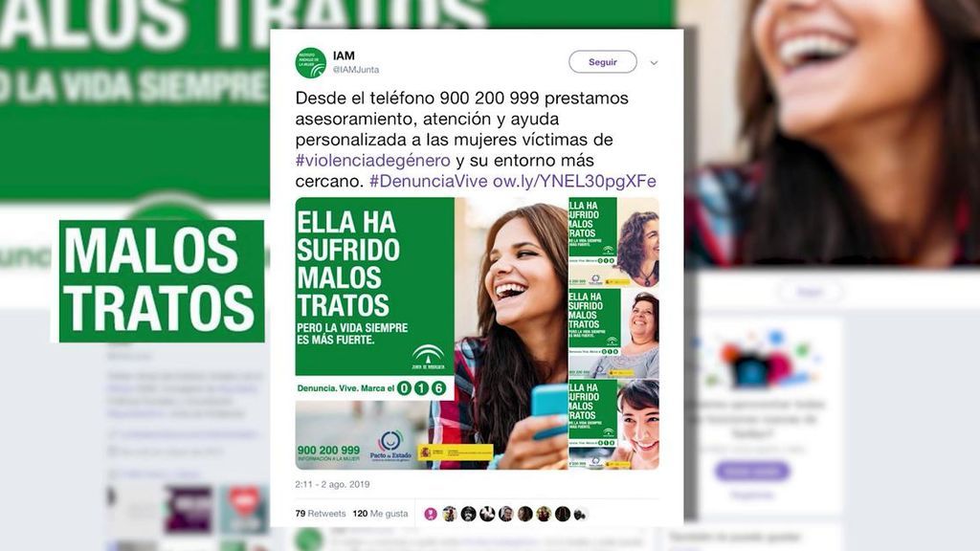The image size is (980, 551).
Task: View the 120 Me gusta list
Action: (x=380, y=514)
